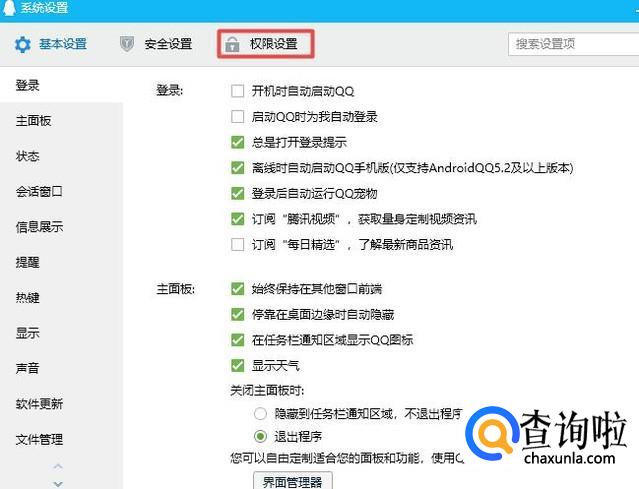639x489 pixels.
Task: Enable 启动QQ时为我自动登录 checkbox
Action: pos(237,117)
